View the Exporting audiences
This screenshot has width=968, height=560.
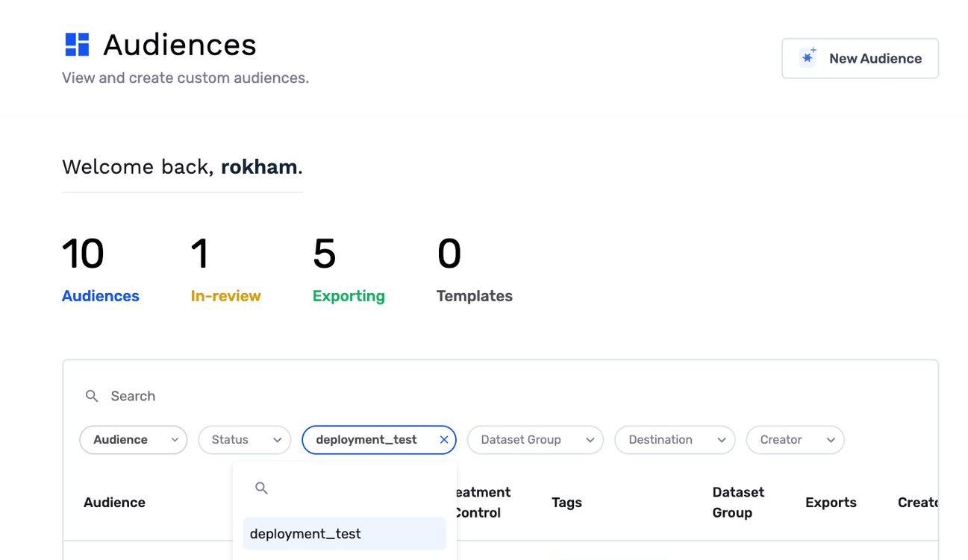349,296
